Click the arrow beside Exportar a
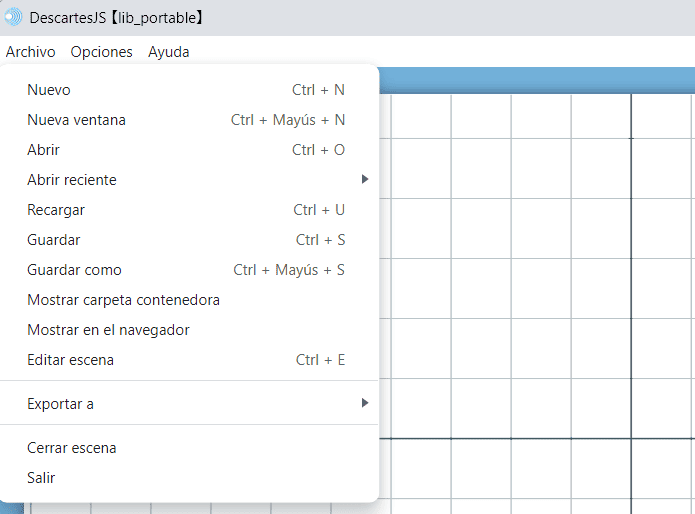The width and height of the screenshot is (695, 514). point(365,403)
